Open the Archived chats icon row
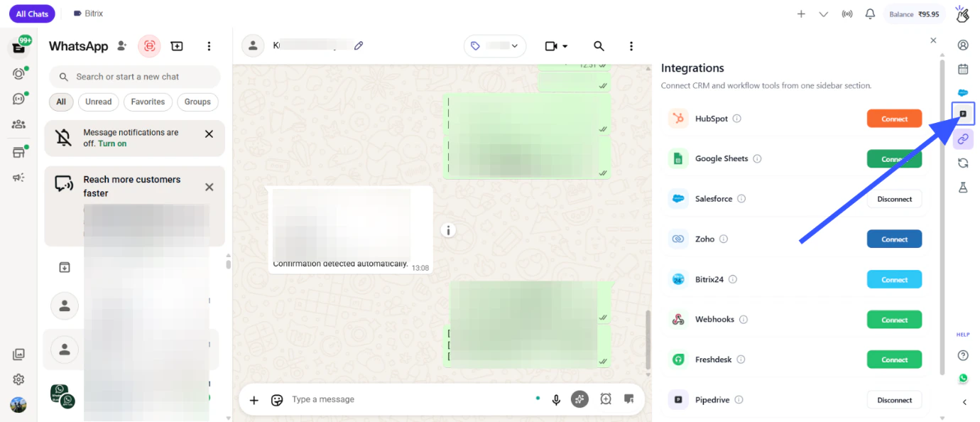The width and height of the screenshot is (980, 422). 64,267
